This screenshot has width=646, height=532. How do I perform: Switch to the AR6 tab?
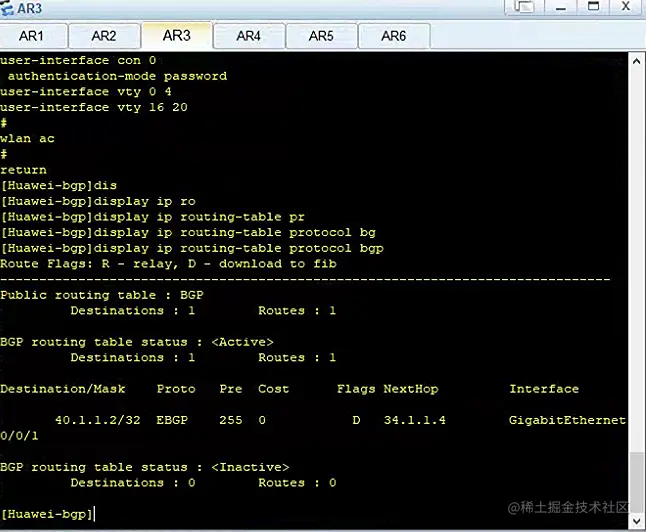click(x=393, y=36)
